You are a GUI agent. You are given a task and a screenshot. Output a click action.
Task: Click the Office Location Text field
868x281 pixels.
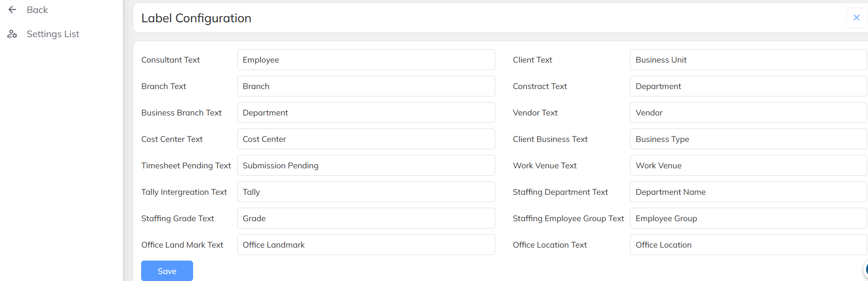click(x=747, y=245)
